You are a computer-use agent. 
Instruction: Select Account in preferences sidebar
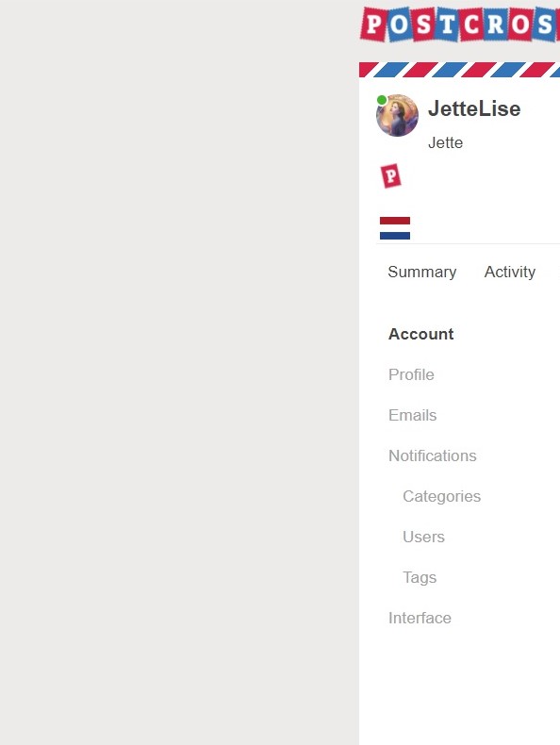[420, 334]
